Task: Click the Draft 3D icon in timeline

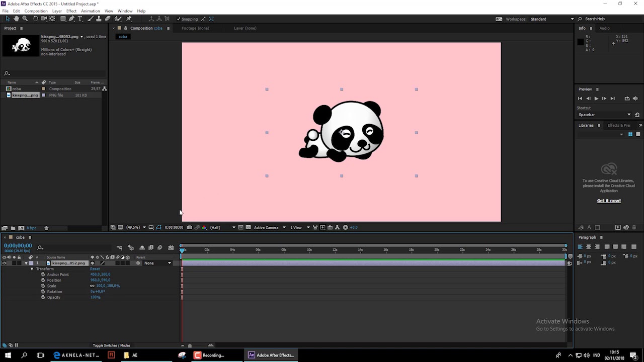Action: click(x=131, y=247)
